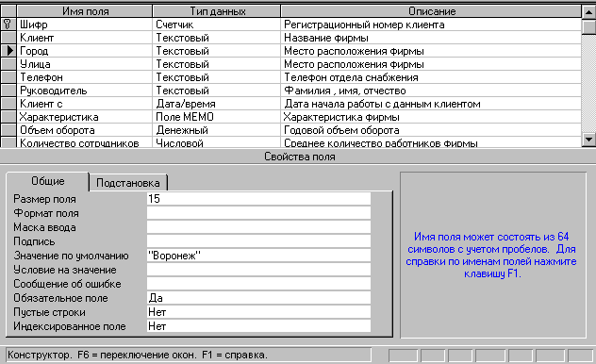Click the Тип данных column header
The image size is (596, 364).
click(217, 11)
